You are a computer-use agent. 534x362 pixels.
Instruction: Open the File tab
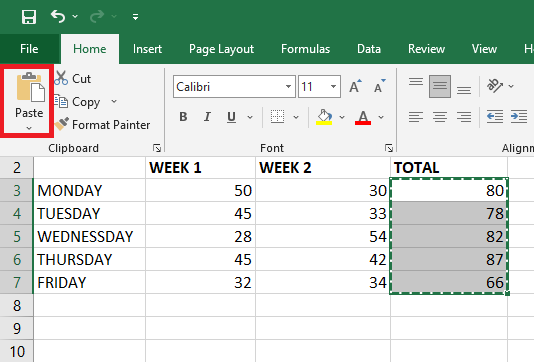pos(29,49)
